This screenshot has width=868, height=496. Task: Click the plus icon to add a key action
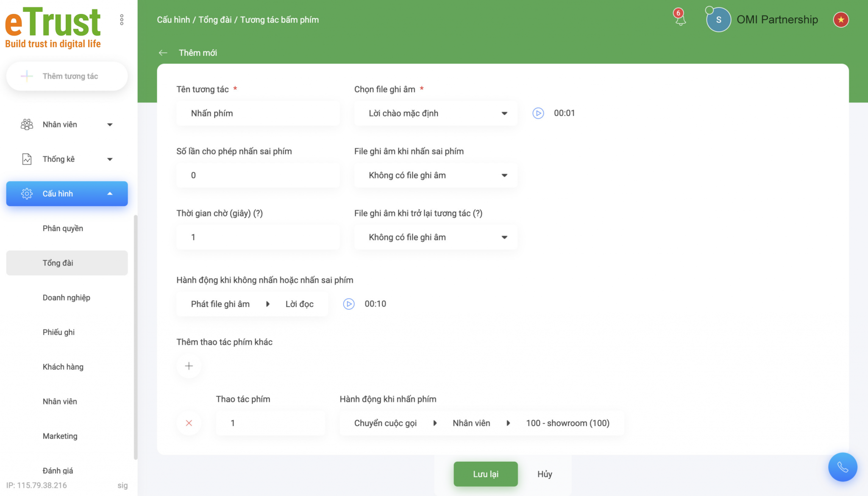[x=189, y=366]
